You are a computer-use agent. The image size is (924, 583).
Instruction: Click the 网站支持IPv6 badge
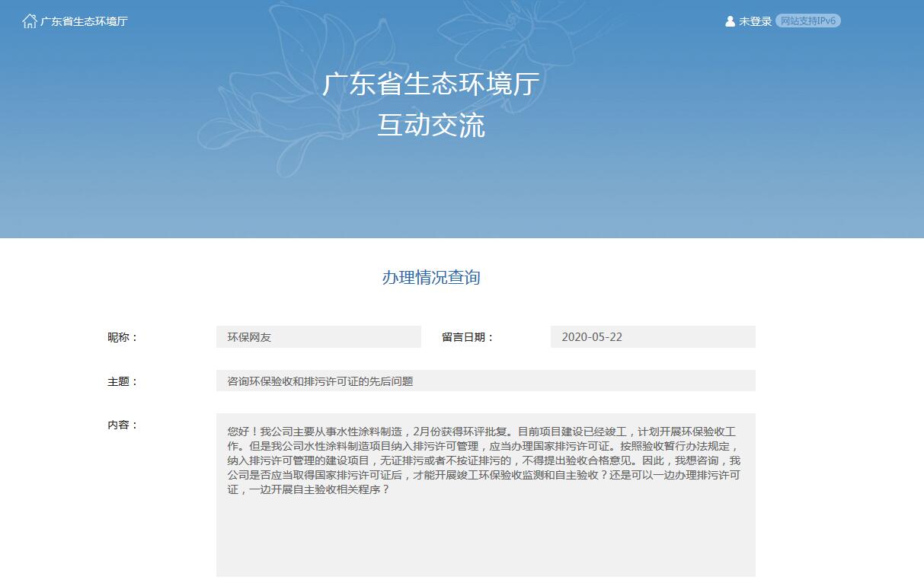pyautogui.click(x=807, y=21)
